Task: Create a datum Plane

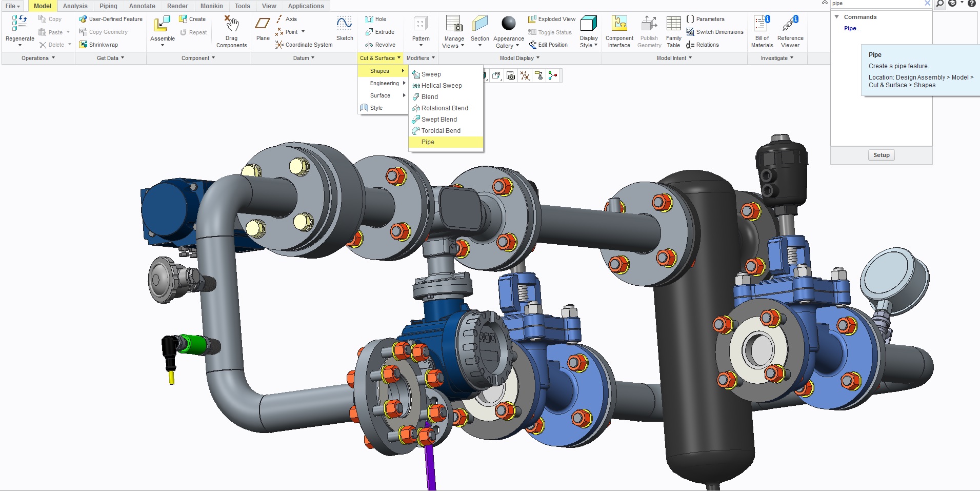Action: coord(263,24)
